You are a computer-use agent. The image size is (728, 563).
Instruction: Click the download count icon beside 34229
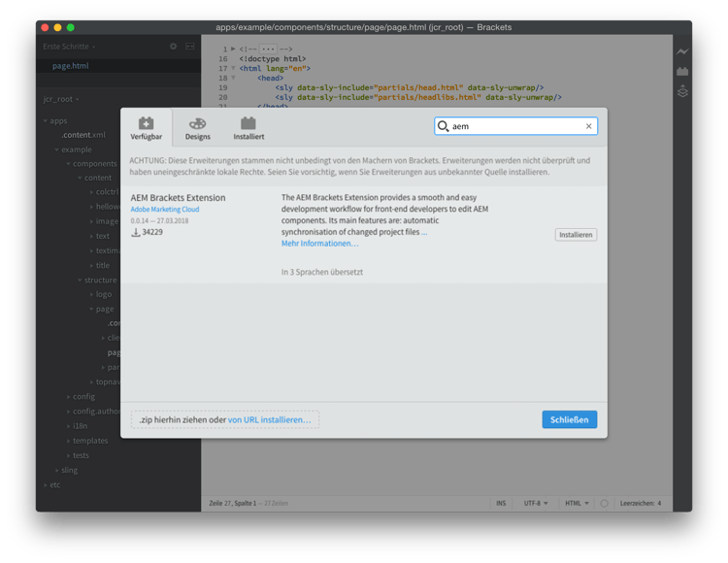(x=136, y=232)
